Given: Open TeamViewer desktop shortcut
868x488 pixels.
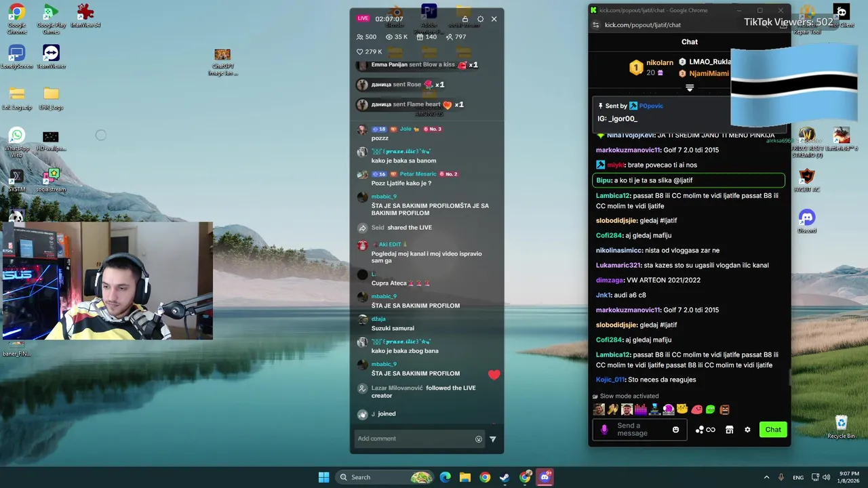Looking at the screenshot, I should tap(51, 57).
